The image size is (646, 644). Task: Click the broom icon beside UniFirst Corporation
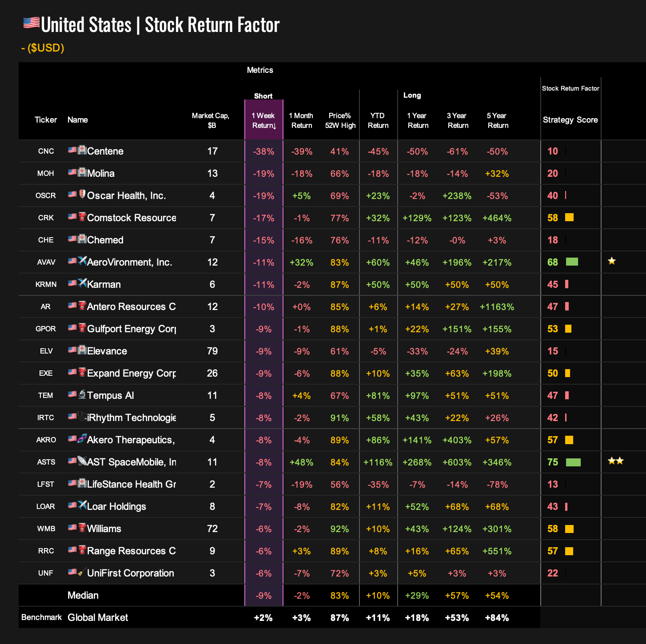82,572
